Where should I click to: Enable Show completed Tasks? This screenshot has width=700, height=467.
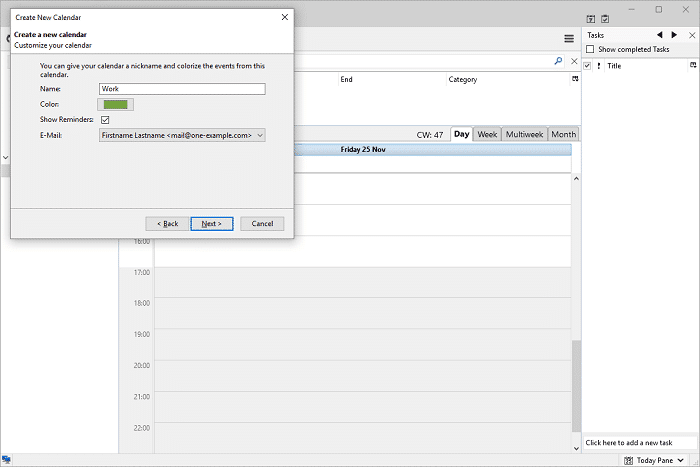tap(590, 49)
